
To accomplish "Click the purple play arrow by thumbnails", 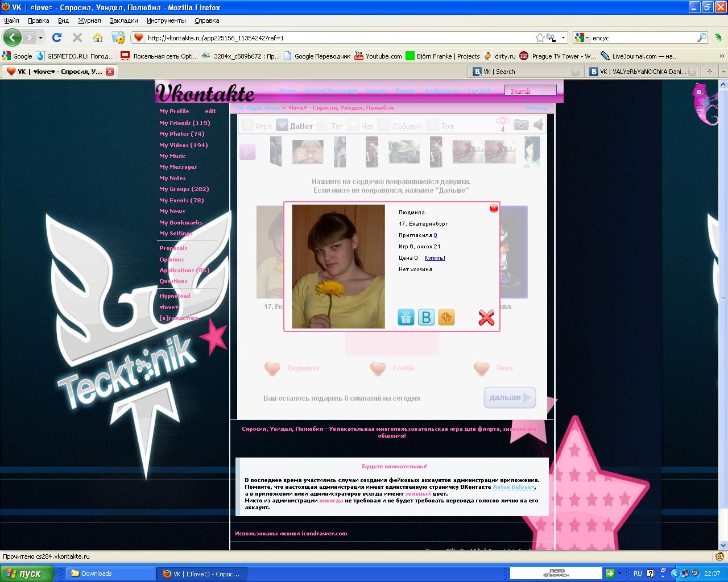I will tap(247, 152).
